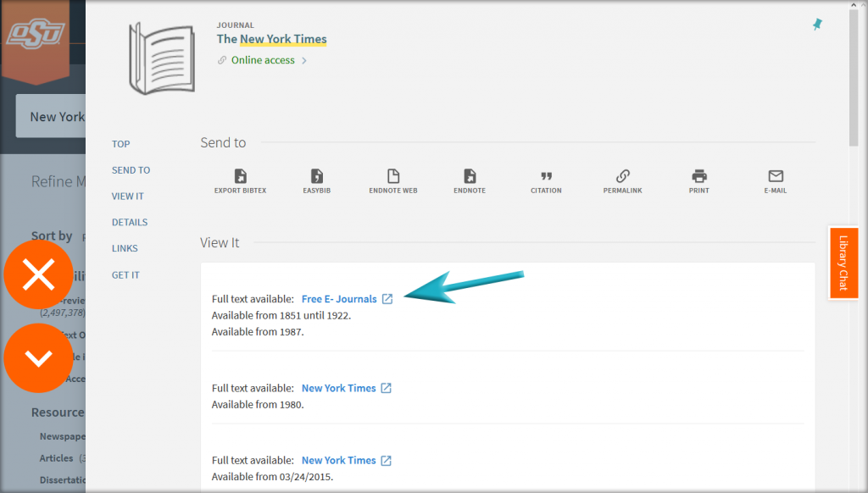
Task: Send the record to EndNote Web
Action: pyautogui.click(x=392, y=180)
